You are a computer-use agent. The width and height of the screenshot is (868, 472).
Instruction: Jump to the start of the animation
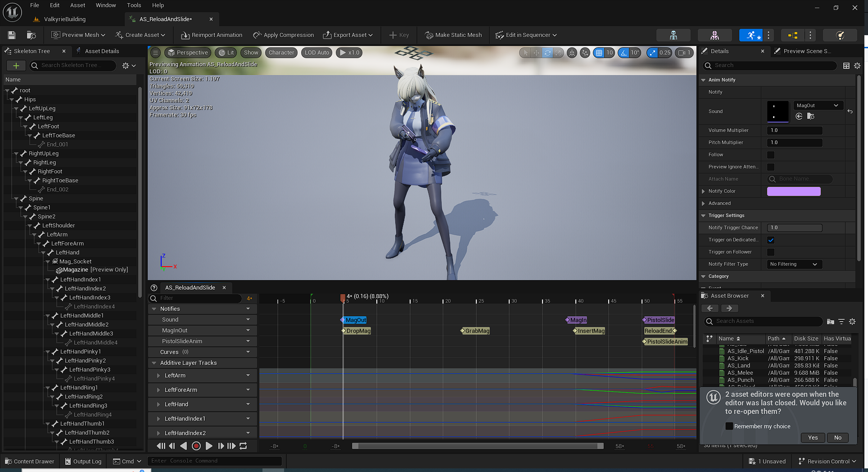pyautogui.click(x=161, y=446)
